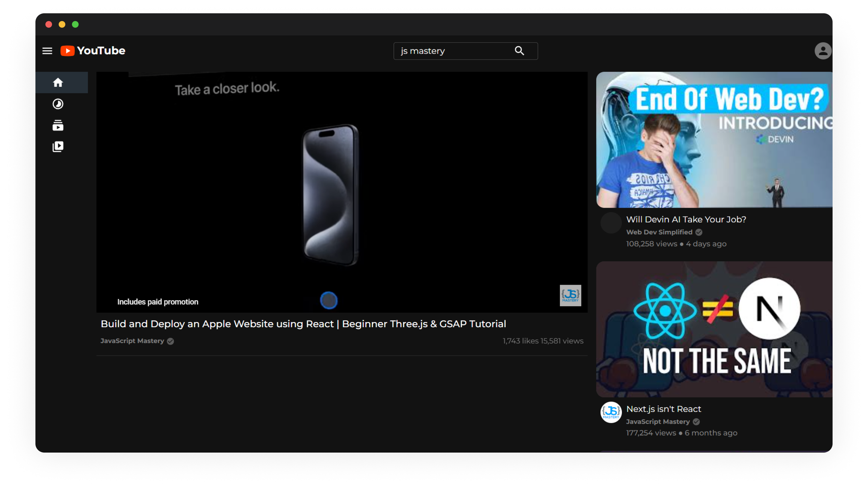
Task: Open the Library playlist sidebar icon
Action: [x=58, y=147]
